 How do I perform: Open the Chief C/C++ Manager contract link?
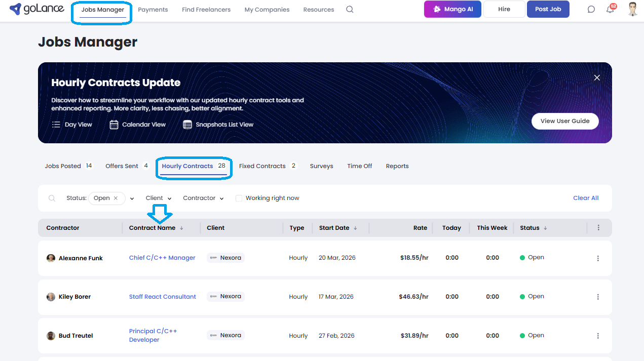coord(162,258)
